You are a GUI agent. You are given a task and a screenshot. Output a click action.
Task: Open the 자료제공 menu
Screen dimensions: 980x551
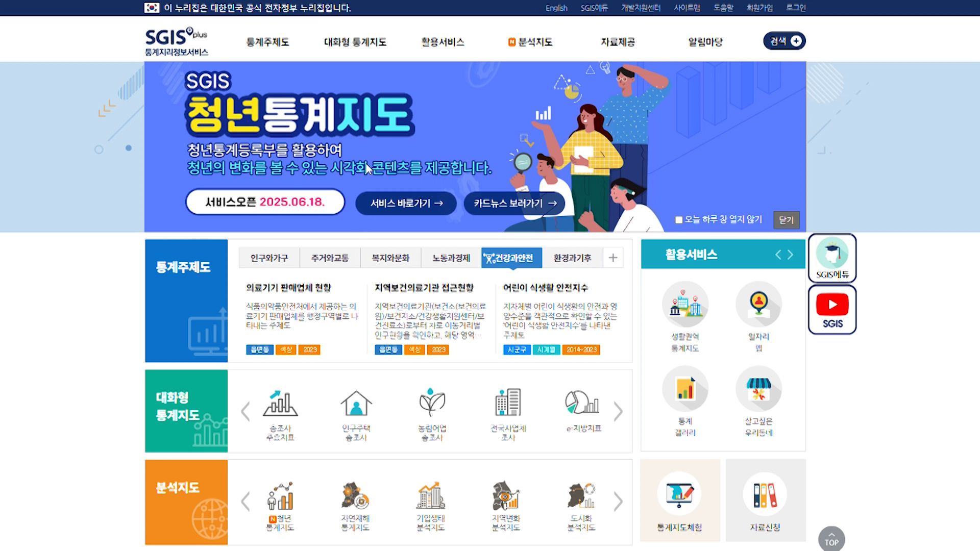click(618, 42)
